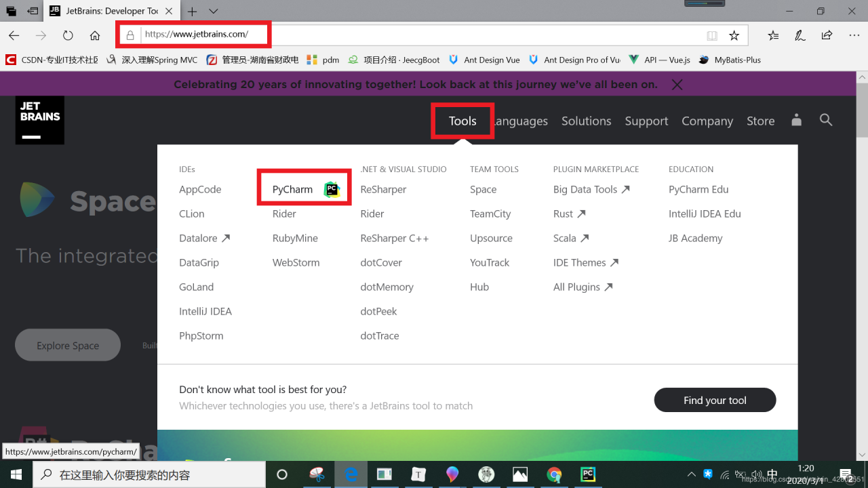The image size is (868, 488).
Task: Select AppCode from IDEs list
Action: 200,189
